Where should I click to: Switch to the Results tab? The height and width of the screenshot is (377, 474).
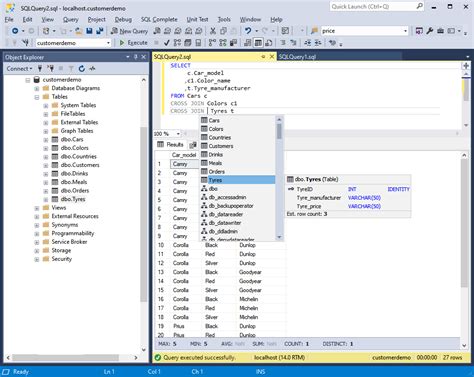171,145
